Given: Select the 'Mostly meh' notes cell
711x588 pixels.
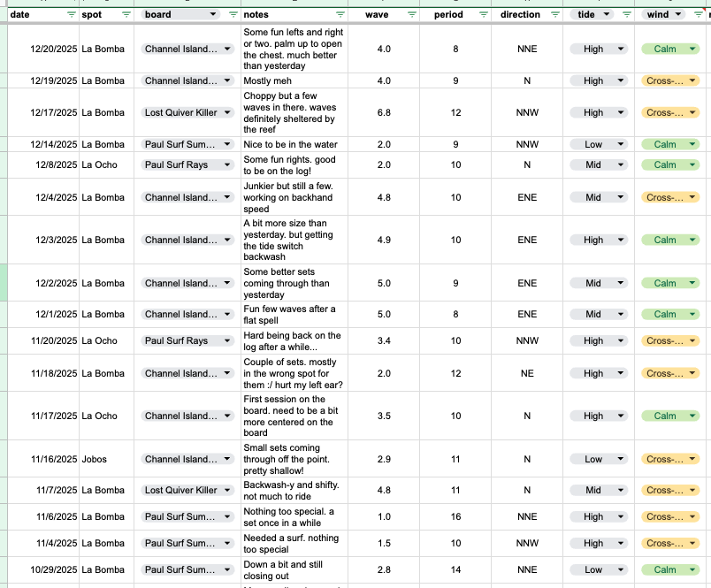Looking at the screenshot, I should (294, 80).
